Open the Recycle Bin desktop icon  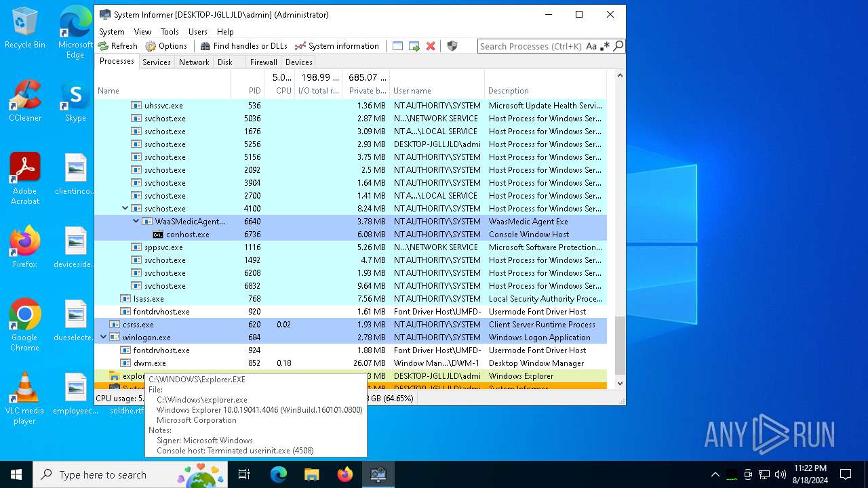(25, 27)
